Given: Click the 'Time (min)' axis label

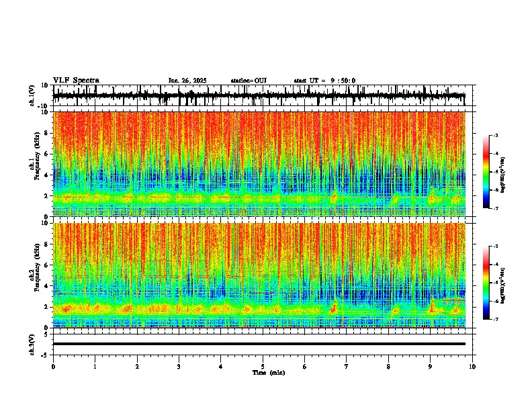Looking at the screenshot, I should [269, 373].
